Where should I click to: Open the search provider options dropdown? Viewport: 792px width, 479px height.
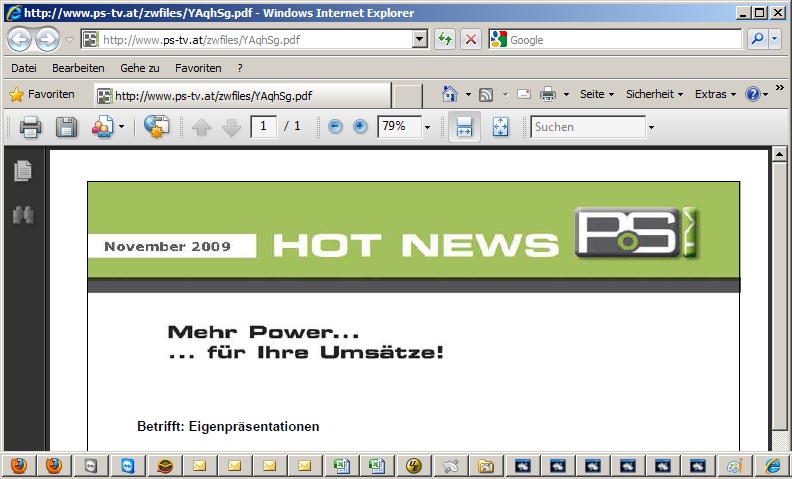coord(775,39)
